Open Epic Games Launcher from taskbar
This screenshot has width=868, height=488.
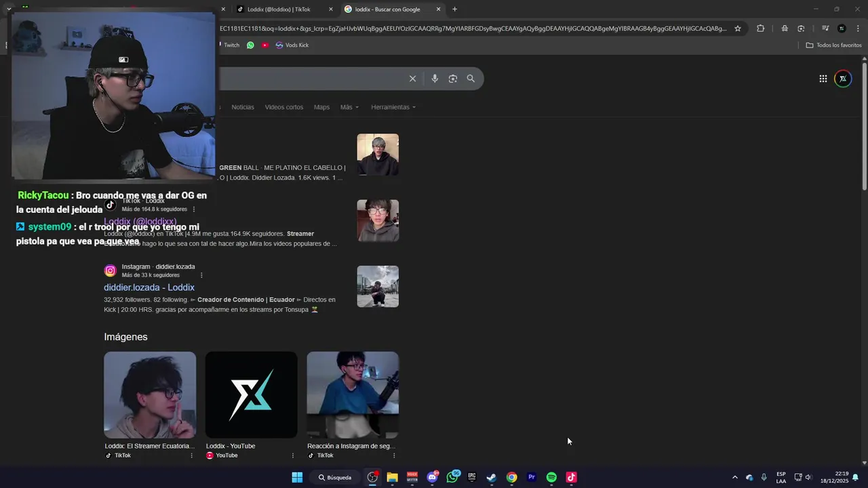(472, 477)
